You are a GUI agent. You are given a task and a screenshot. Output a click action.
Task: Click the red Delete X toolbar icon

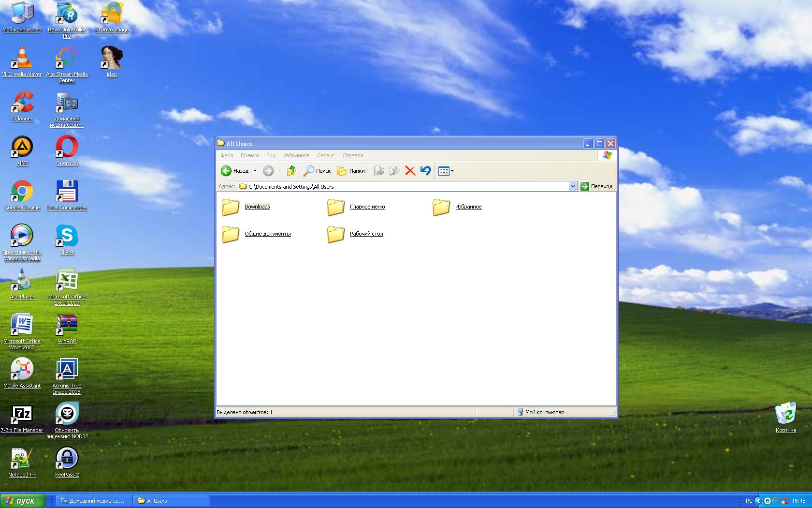[410, 171]
